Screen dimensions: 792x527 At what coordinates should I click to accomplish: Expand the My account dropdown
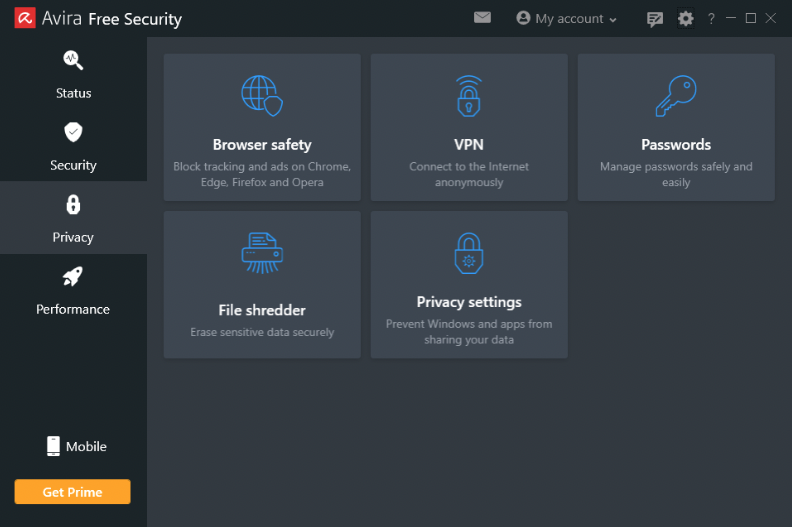pos(566,19)
